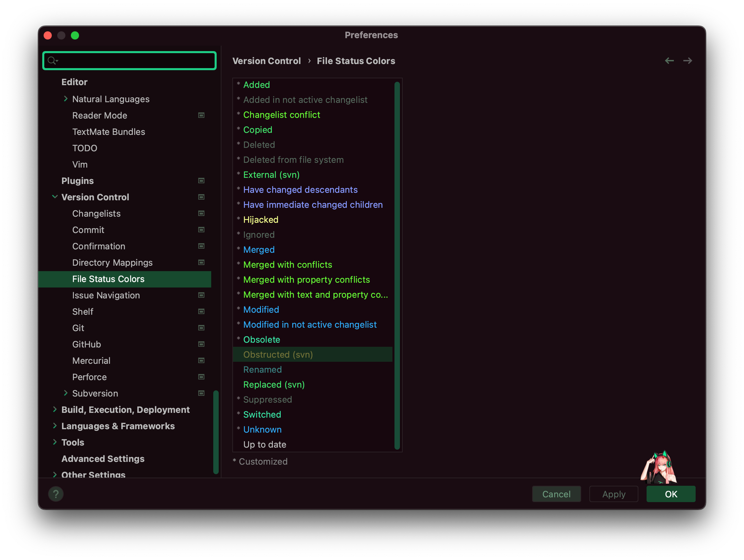
Task: Click the settings icon next to Reader Mode
Action: pos(201,115)
